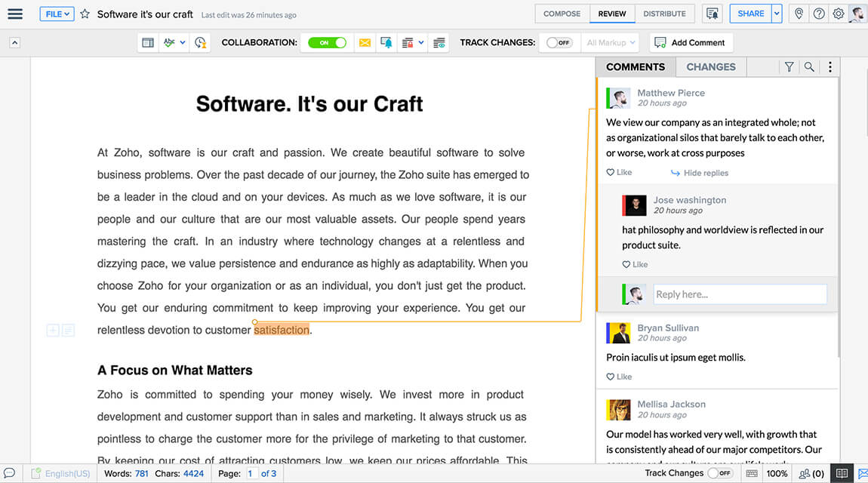The image size is (868, 483).
Task: Open the All Markup dropdown
Action: [x=610, y=42]
